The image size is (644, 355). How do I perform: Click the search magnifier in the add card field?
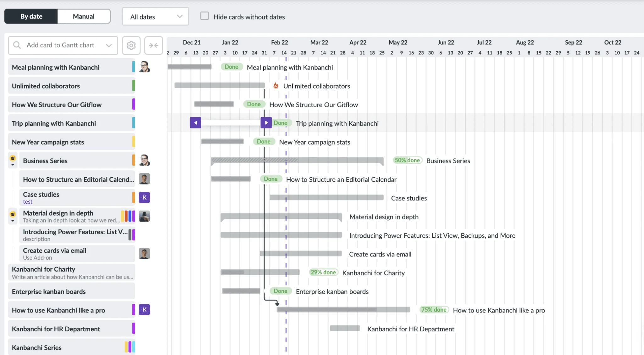[17, 45]
